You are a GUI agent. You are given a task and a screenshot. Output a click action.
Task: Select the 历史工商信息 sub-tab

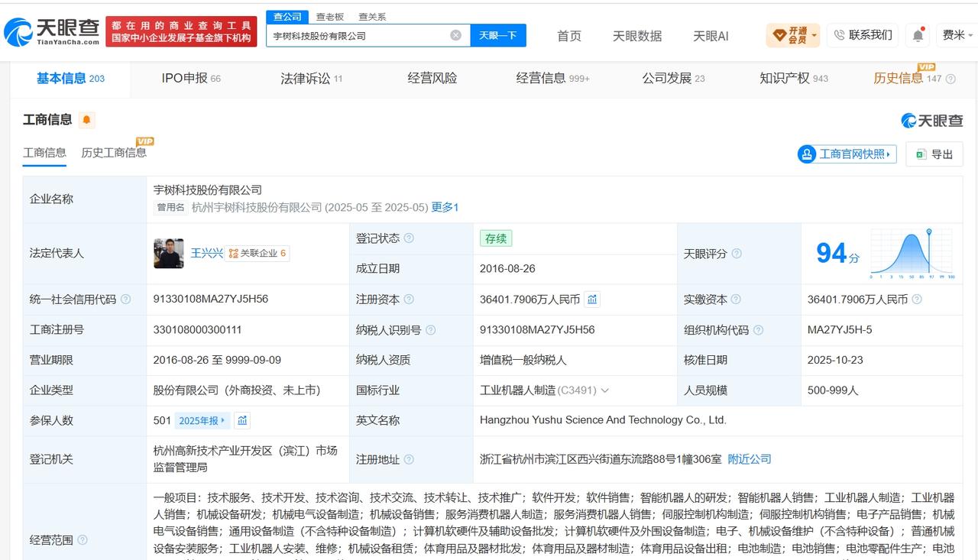click(114, 153)
